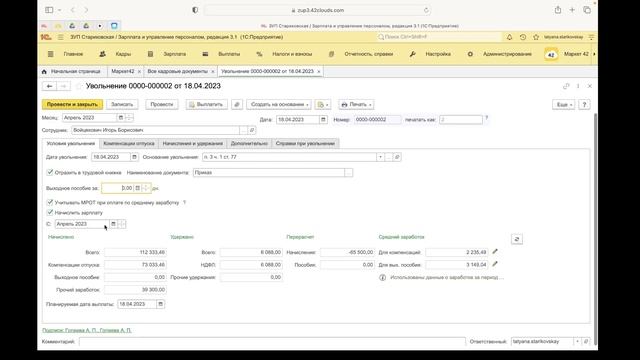Image resolution: width=640 pixels, height=360 pixels.
Task: Open the Зарплата section
Action: pos(174,54)
